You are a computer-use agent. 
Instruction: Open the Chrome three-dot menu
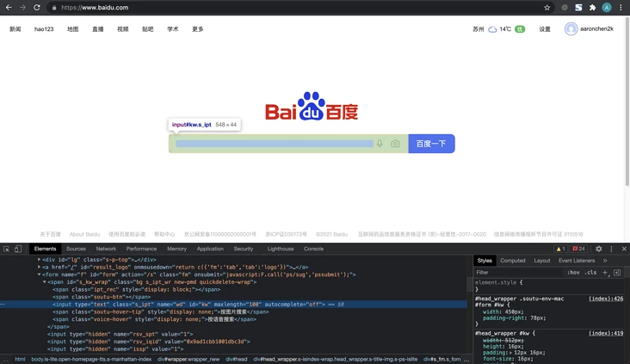621,7
